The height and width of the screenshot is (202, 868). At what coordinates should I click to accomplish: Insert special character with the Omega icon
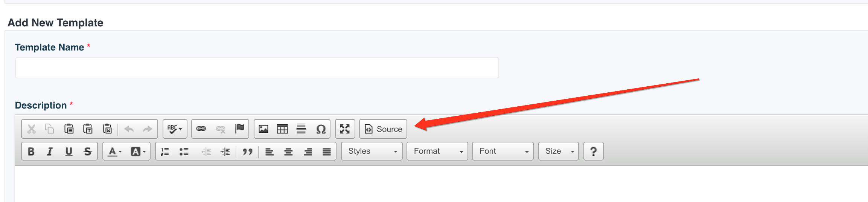[321, 129]
